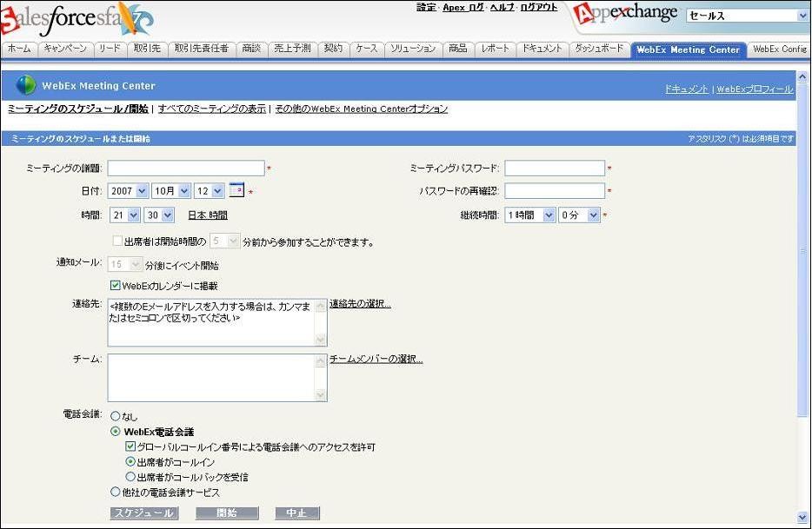Select the なし teleconference radio option
This screenshot has width=812, height=529.
(x=115, y=416)
